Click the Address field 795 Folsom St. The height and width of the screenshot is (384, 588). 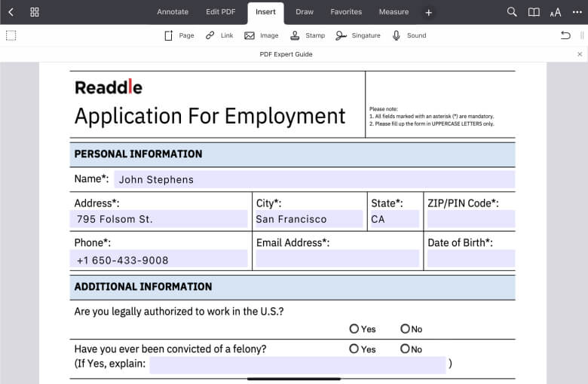pos(158,219)
